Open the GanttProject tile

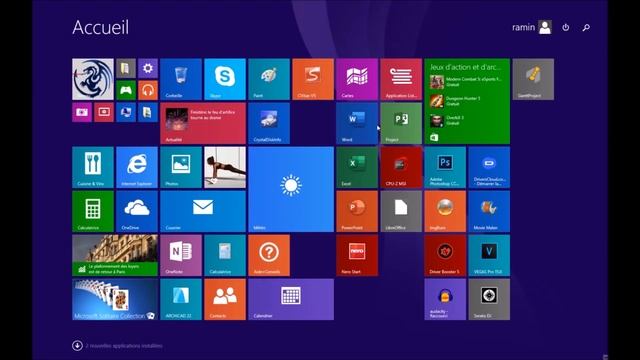[x=533, y=79]
